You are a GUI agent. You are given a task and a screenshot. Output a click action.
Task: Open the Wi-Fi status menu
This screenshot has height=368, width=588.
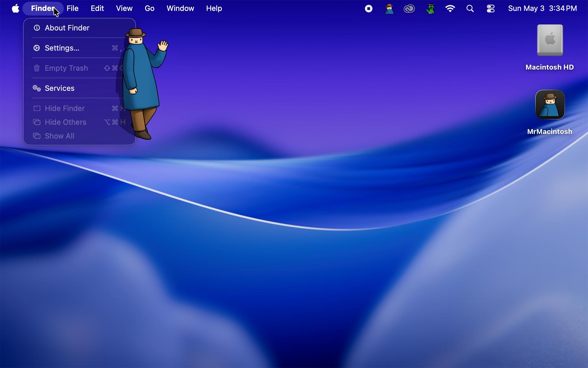point(450,9)
